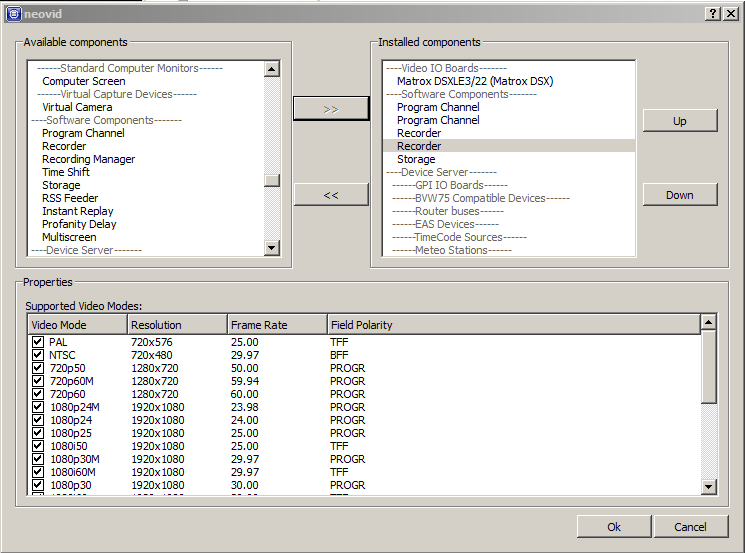Select first Recorder in Installed components
The image size is (745, 553).
click(419, 133)
